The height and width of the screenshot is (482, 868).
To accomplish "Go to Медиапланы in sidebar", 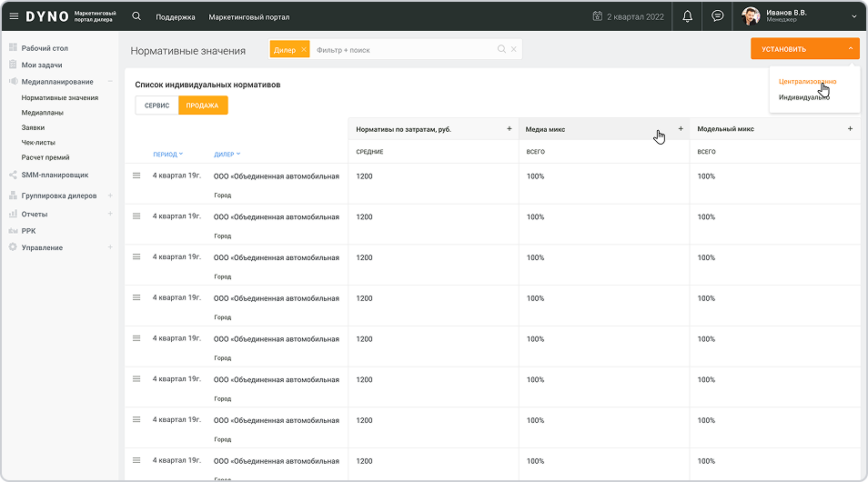I will (x=43, y=113).
